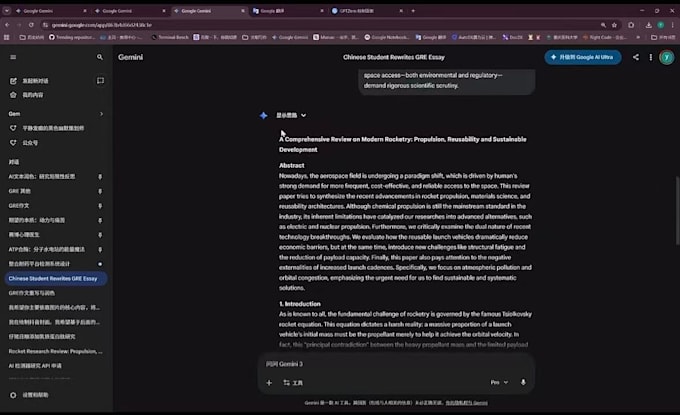
Task: Toggle pin on fourth pinned conversation
Action: coord(100,220)
